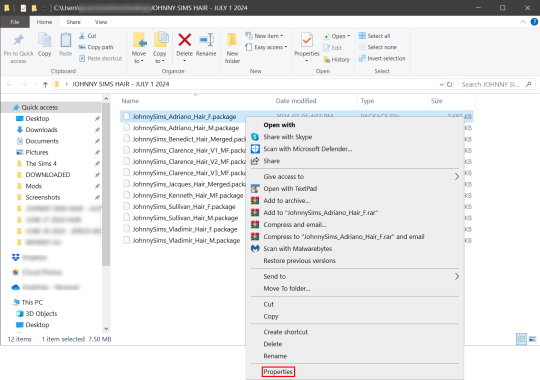
Task: Select JohnnySims_Sullivan_Hair_F.package file
Action: click(x=184, y=207)
